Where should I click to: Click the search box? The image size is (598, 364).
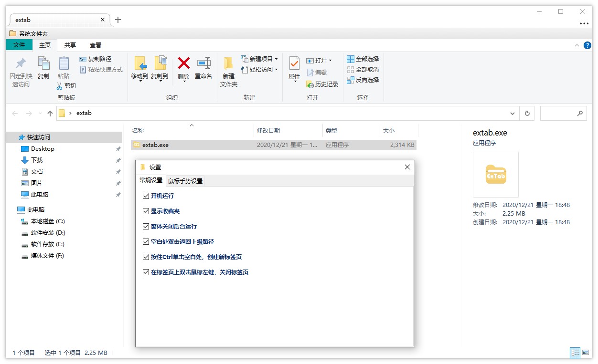point(564,114)
